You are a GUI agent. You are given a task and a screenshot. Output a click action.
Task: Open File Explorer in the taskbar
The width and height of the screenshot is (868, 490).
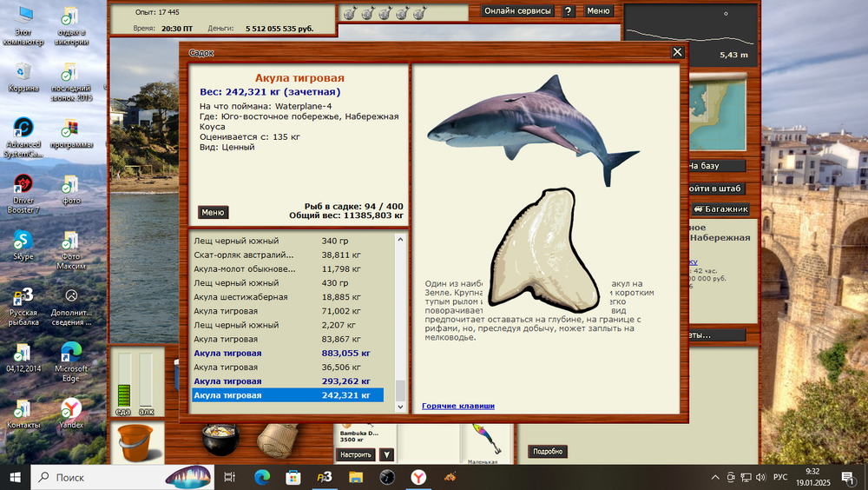click(x=355, y=477)
